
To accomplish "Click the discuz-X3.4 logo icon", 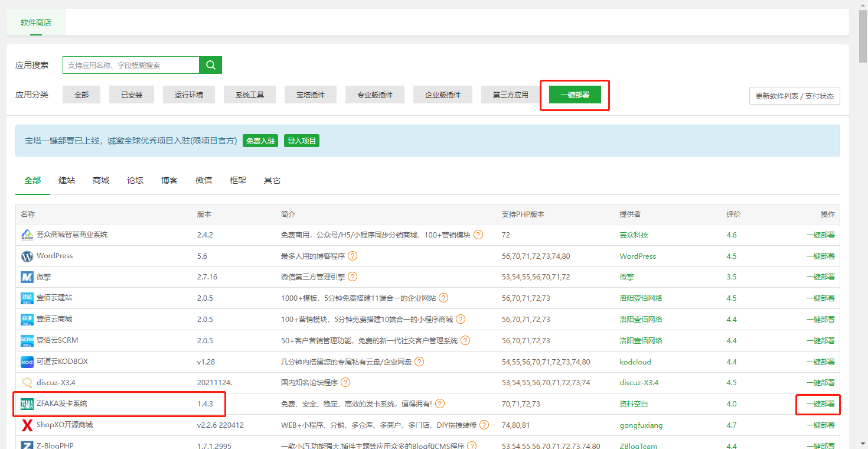I will [27, 383].
